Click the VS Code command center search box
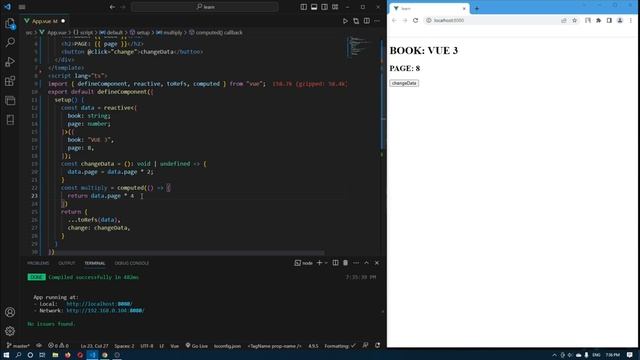Image resolution: width=640 pixels, height=360 pixels. coord(205,7)
